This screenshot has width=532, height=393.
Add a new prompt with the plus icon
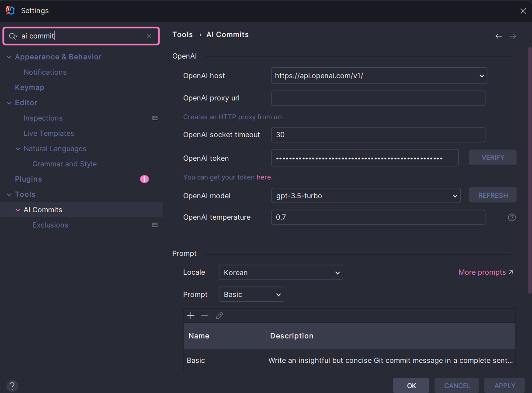191,316
